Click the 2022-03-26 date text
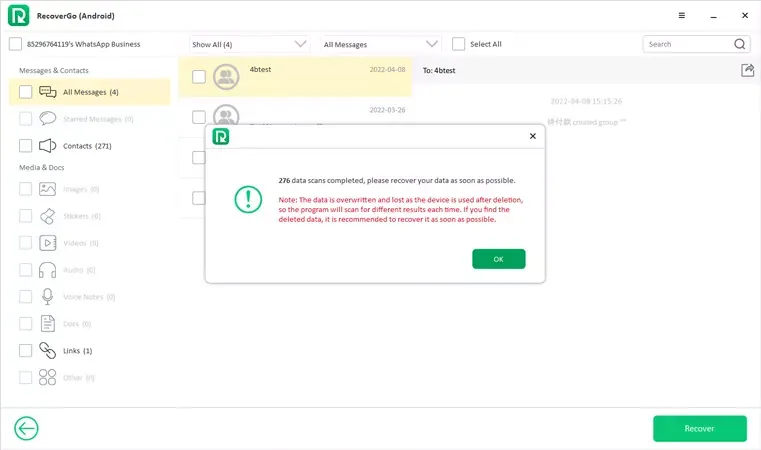The height and width of the screenshot is (450, 761). coord(387,110)
